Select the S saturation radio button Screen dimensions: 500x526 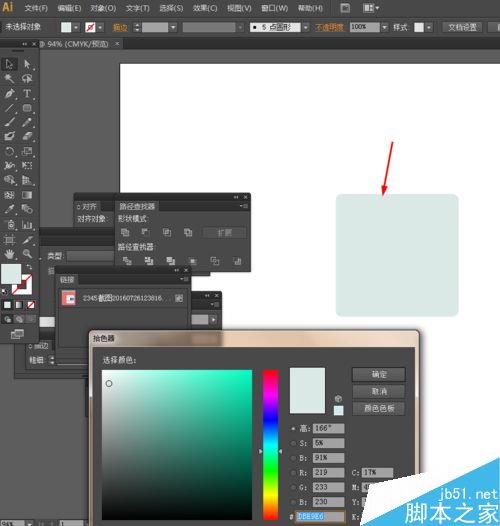293,443
